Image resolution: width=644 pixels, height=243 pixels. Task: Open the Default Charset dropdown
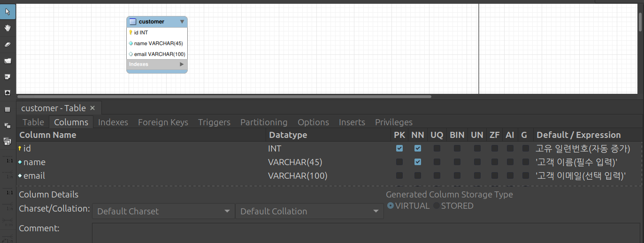163,211
